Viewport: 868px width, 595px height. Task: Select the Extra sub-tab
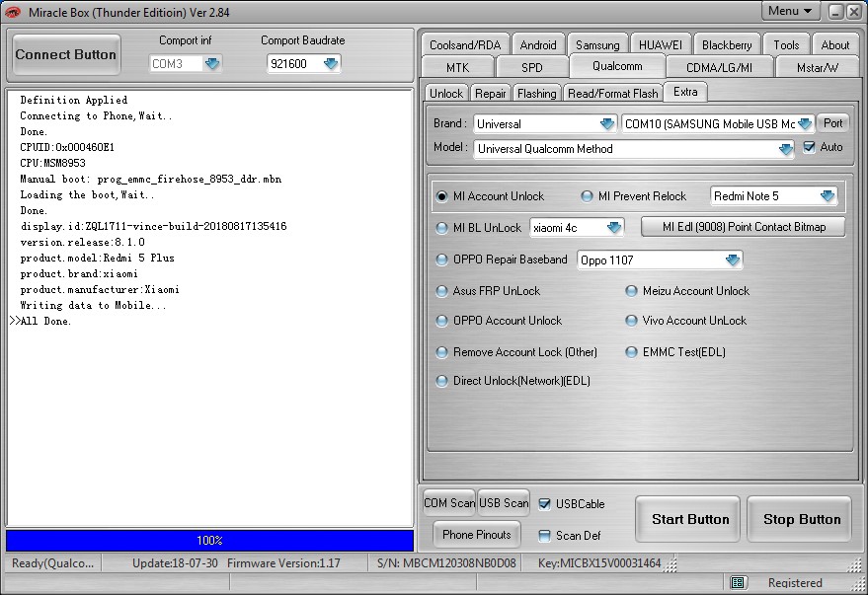click(685, 92)
